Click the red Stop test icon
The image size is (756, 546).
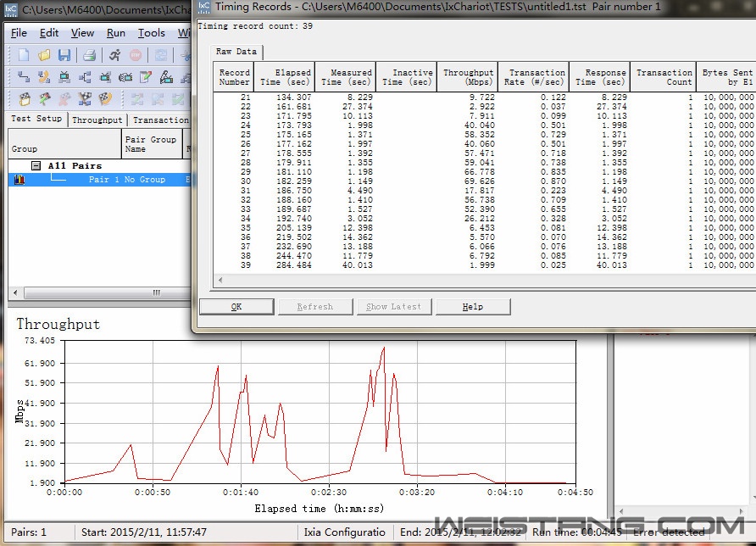(136, 55)
